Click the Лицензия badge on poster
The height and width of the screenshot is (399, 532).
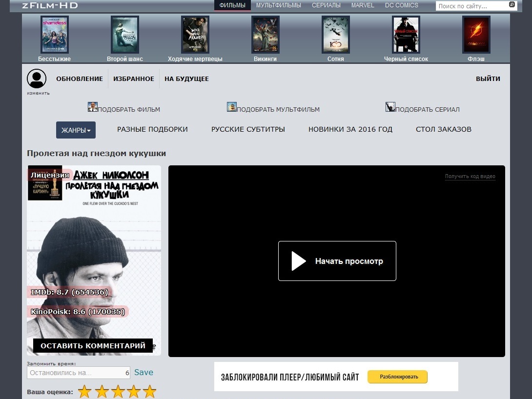pyautogui.click(x=50, y=175)
